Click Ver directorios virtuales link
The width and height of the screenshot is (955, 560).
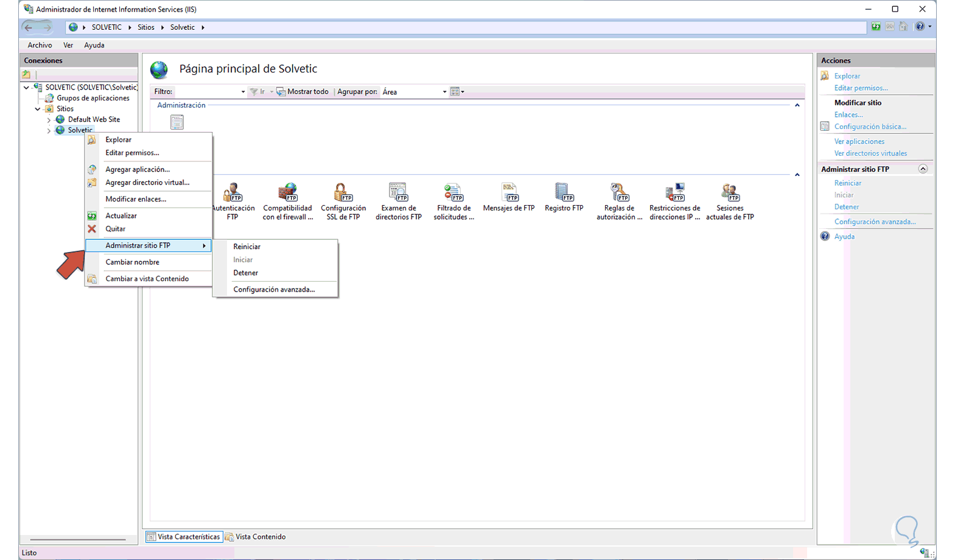[x=870, y=153]
